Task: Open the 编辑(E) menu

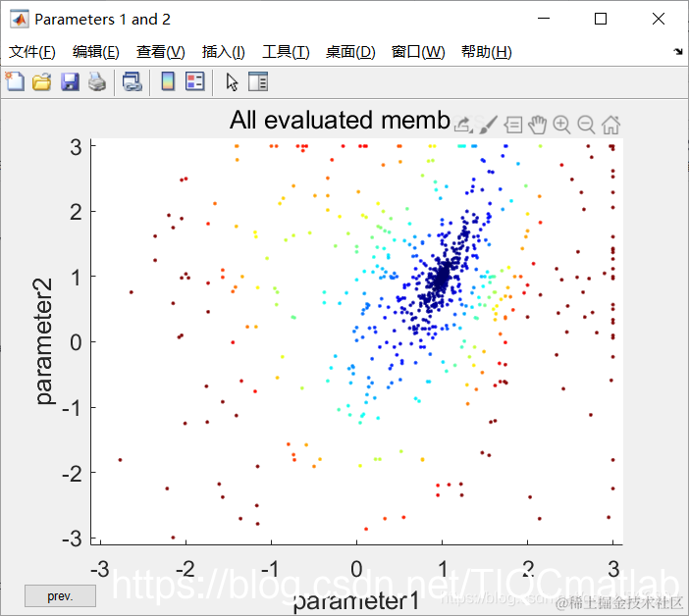Action: pyautogui.click(x=96, y=52)
